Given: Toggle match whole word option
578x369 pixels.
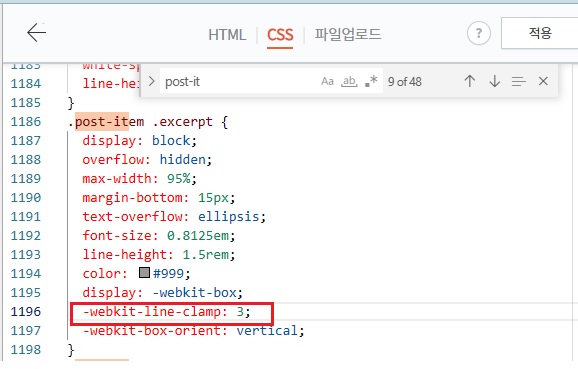Looking at the screenshot, I should [349, 81].
